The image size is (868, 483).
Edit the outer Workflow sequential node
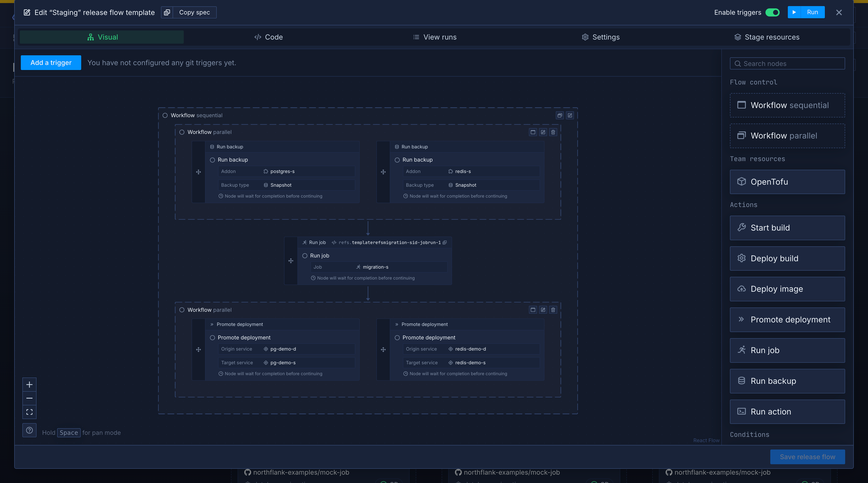coord(570,115)
